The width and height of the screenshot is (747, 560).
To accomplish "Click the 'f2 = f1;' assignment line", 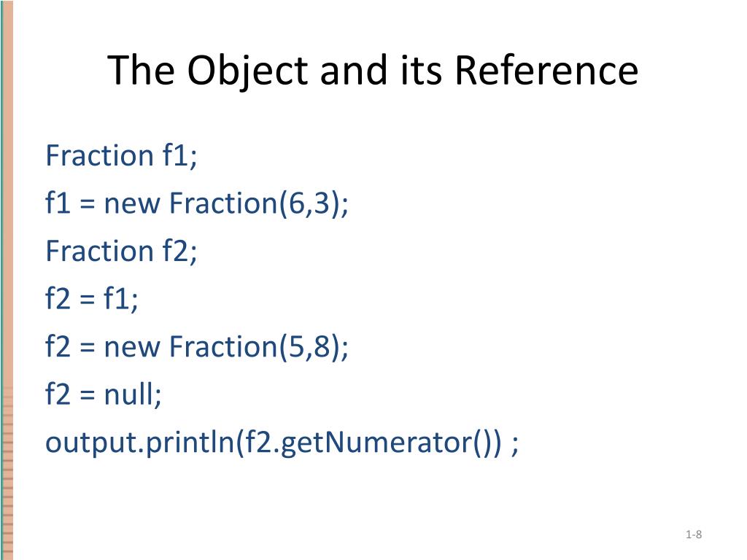I will coord(91,298).
